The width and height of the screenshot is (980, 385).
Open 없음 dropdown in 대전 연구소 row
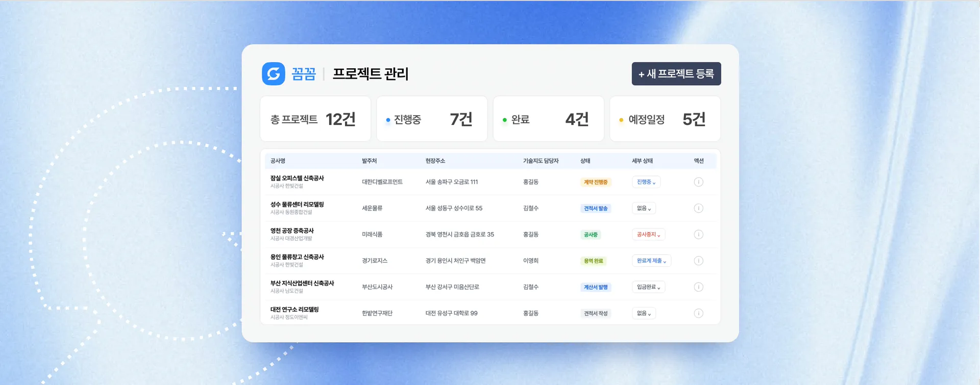(644, 313)
